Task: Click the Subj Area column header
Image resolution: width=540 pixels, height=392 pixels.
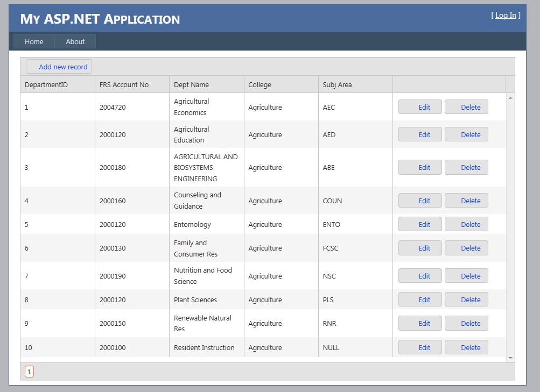Action: pos(337,84)
